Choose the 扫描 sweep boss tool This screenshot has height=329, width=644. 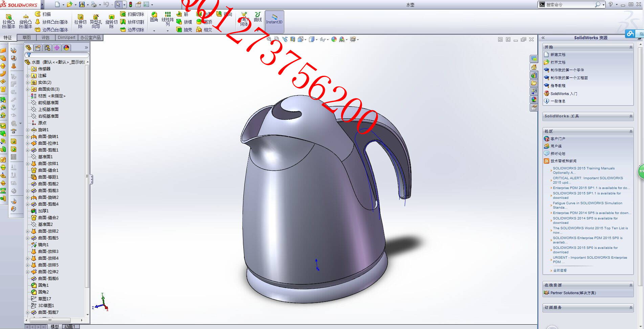tap(43, 14)
